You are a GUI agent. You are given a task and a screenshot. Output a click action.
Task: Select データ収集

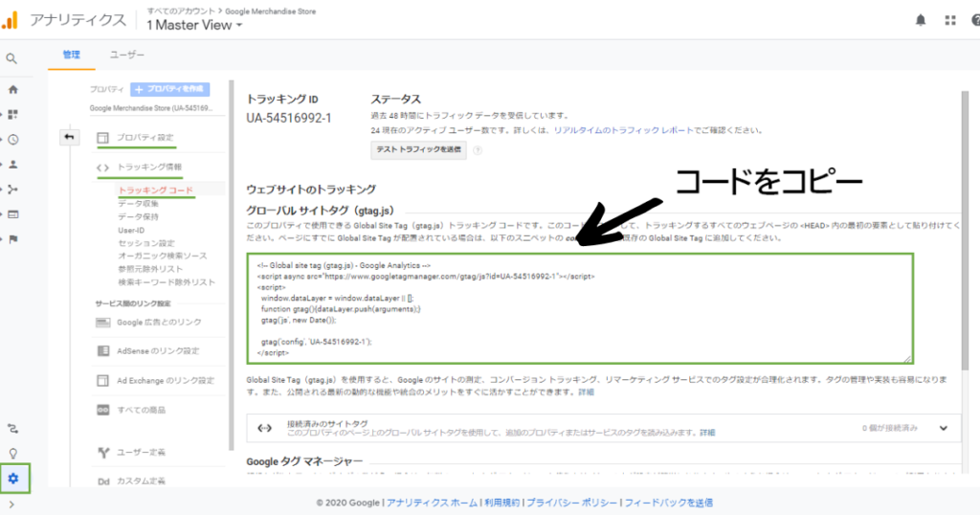(x=138, y=204)
